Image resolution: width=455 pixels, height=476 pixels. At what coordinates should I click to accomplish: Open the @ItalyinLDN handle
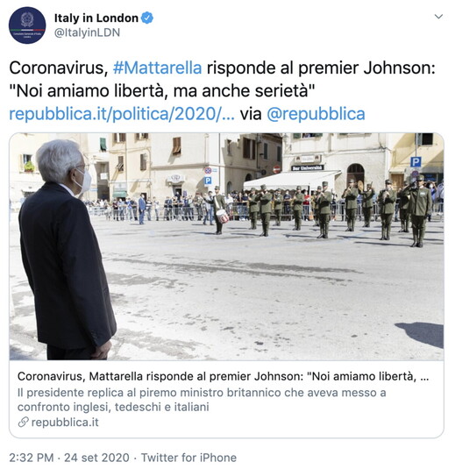coord(87,32)
